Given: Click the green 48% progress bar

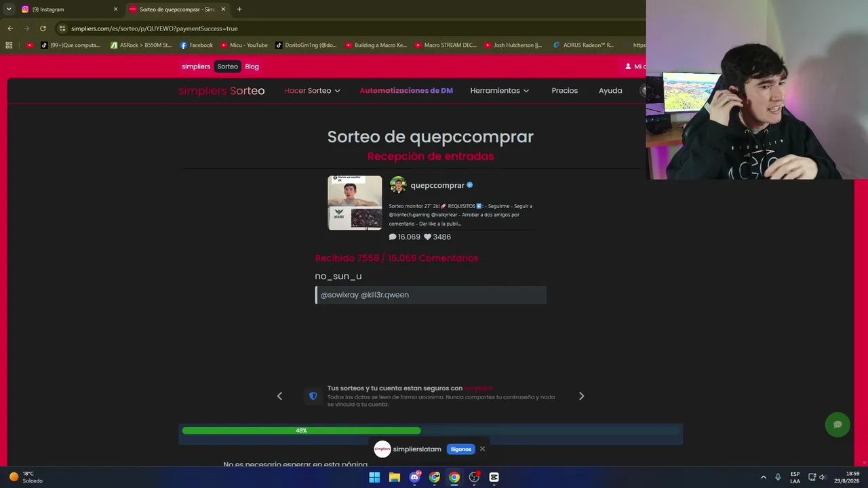Looking at the screenshot, I should coord(301,430).
